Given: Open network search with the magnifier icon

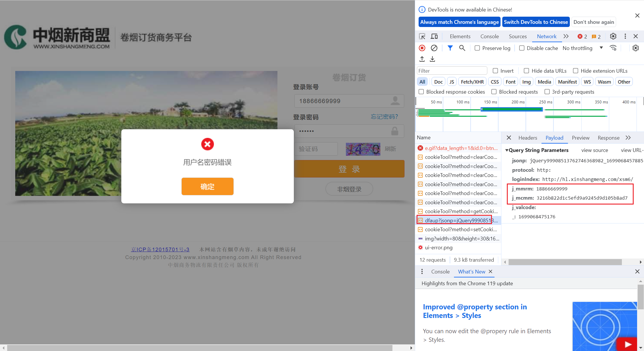Looking at the screenshot, I should click(462, 48).
